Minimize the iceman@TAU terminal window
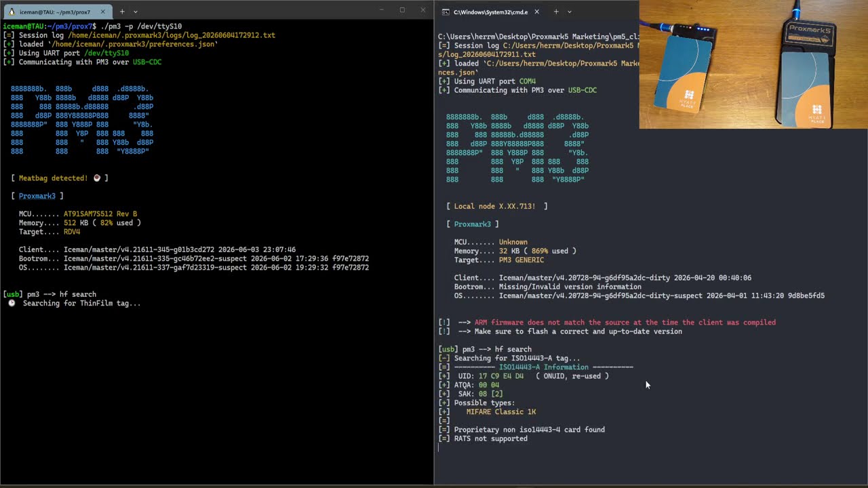 pos(382,9)
